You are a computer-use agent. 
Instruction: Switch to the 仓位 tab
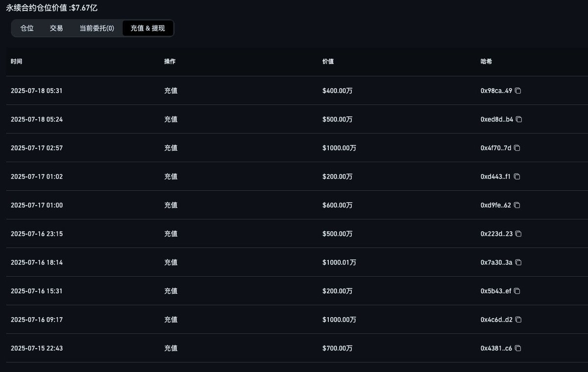click(x=27, y=28)
